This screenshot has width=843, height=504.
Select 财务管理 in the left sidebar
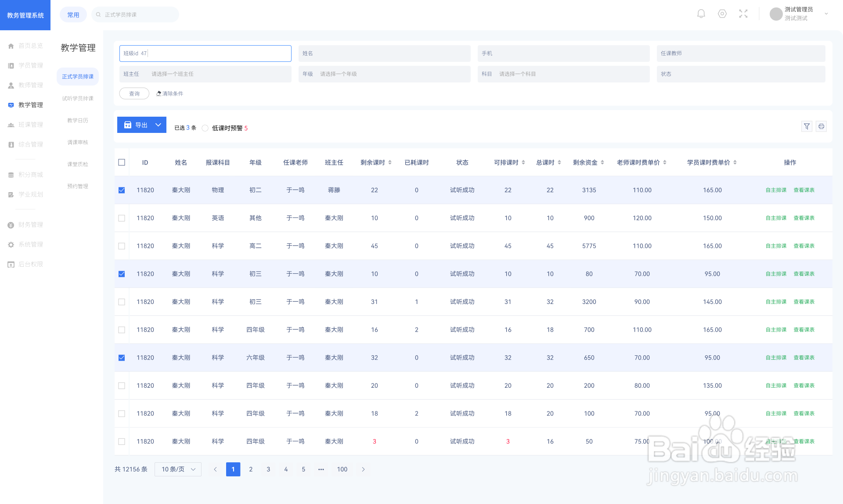[x=30, y=225]
